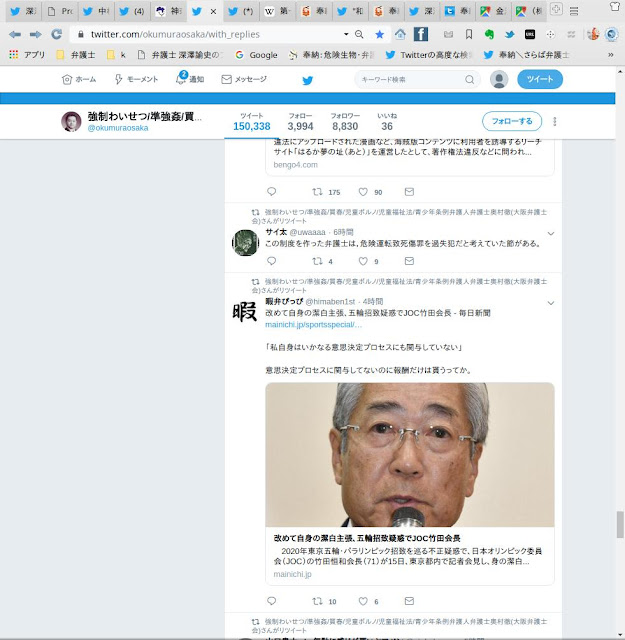Screen dimensions: 625x640
Task: Close the active Twitter browser tab
Action: pos(213,12)
